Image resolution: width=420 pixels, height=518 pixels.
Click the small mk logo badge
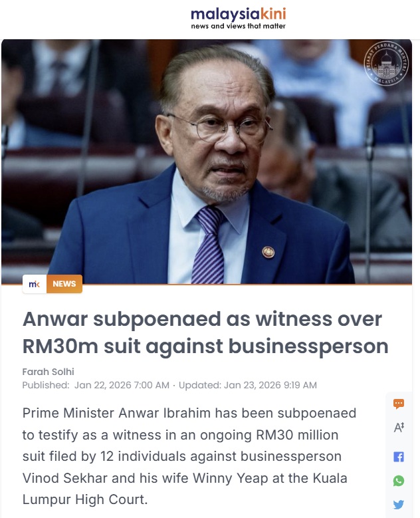coord(35,284)
